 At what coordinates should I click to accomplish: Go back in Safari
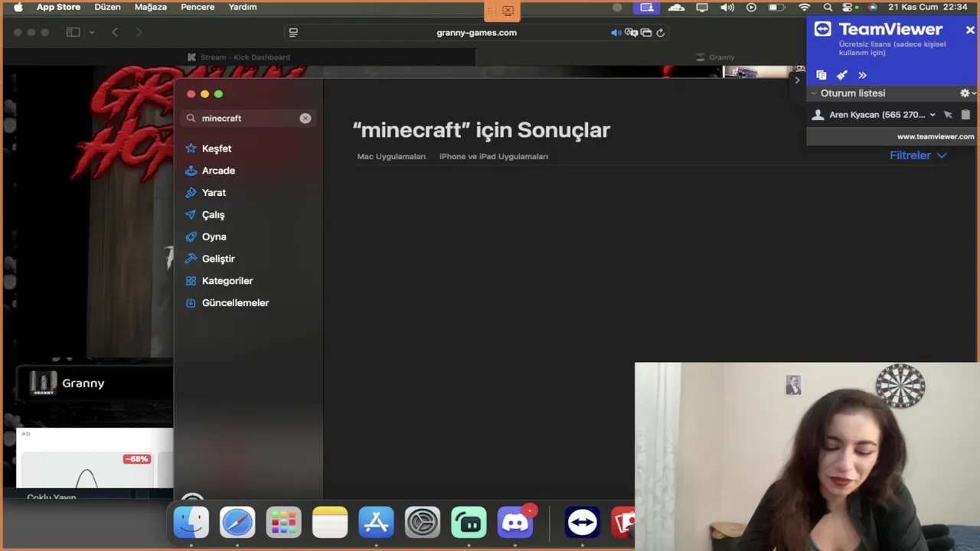click(x=115, y=32)
